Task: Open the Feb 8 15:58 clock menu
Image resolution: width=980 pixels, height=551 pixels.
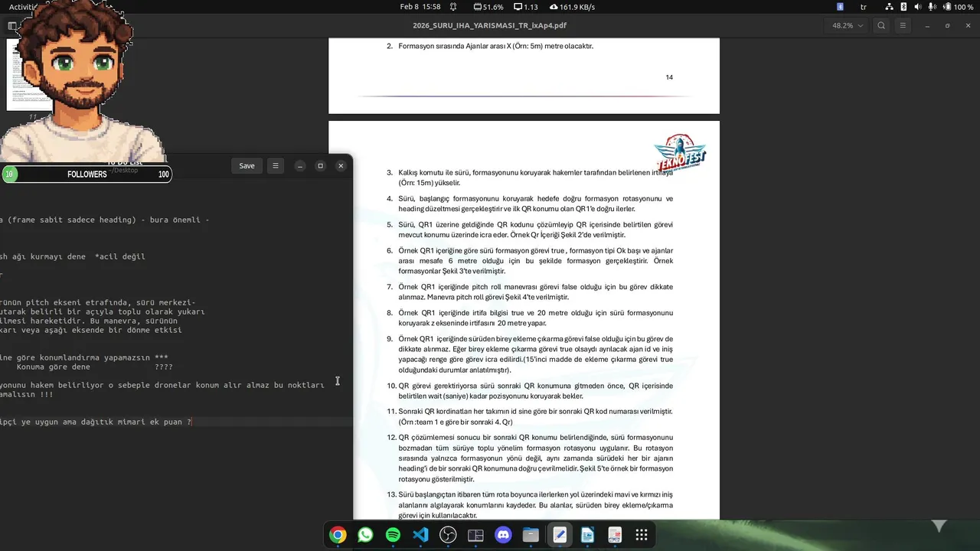Action: tap(420, 7)
